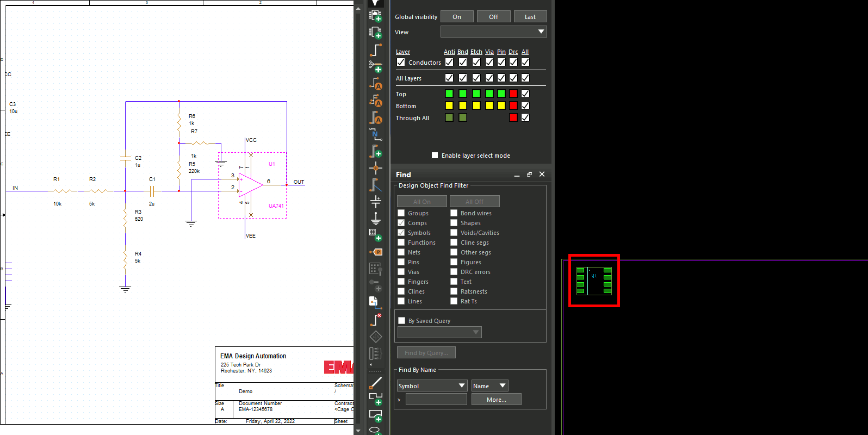Enable the Shapes find filter
This screenshot has height=435, width=868.
tap(454, 223)
